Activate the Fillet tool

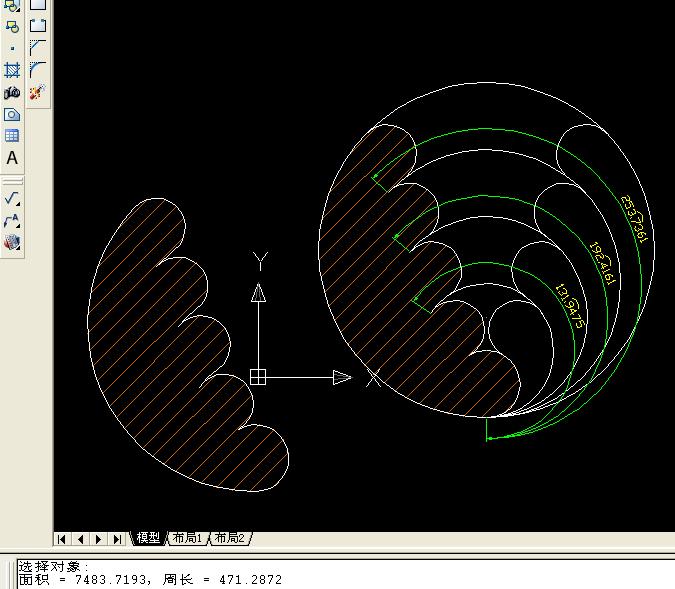(38, 69)
